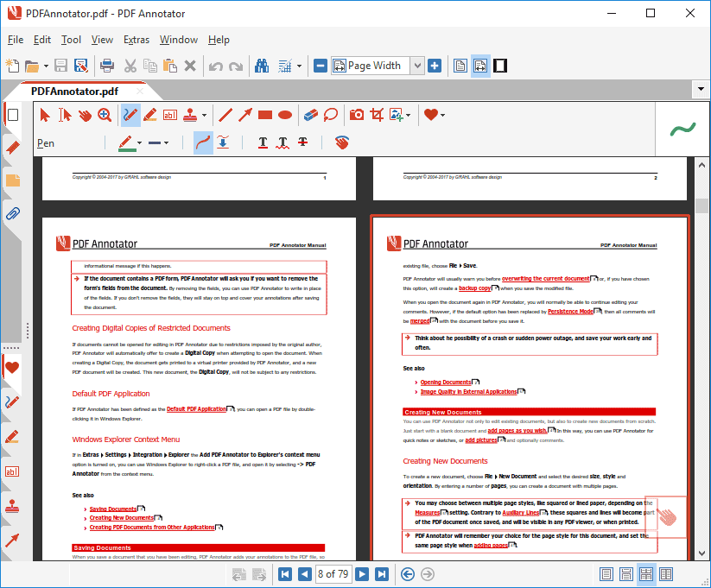The width and height of the screenshot is (711, 588).
Task: Click the green pen stroke preview
Action: (682, 130)
